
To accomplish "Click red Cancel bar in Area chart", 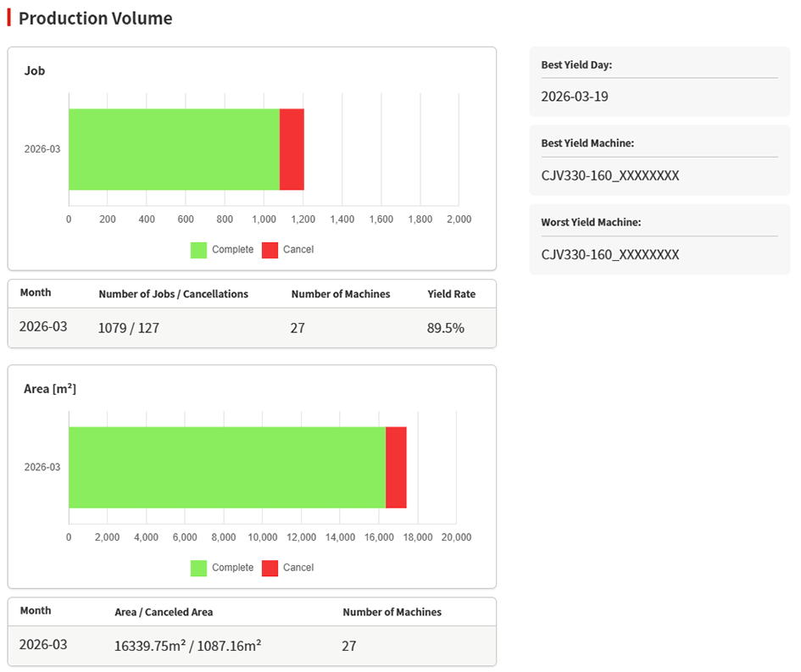I will [396, 467].
